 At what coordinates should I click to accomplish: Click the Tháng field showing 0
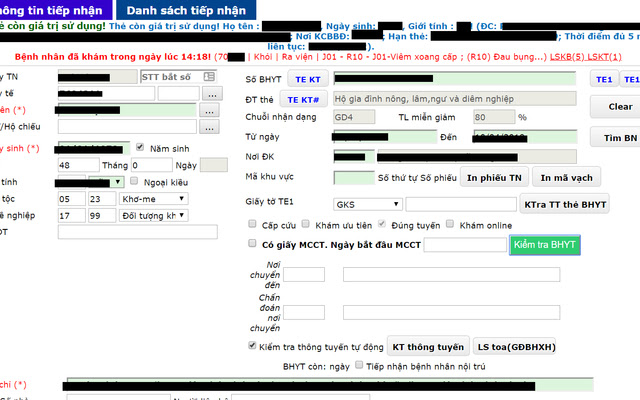tap(151, 165)
